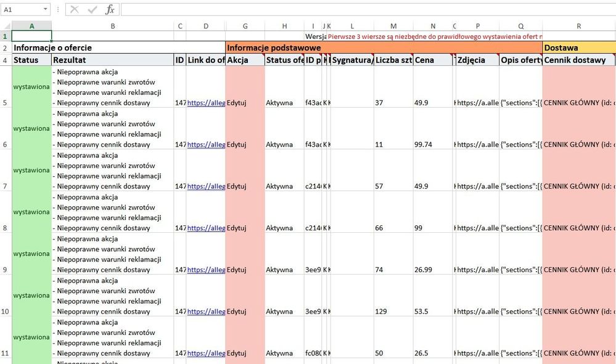The height and width of the screenshot is (364, 616).
Task: Select the 'Cena' header cell
Action: (433, 60)
